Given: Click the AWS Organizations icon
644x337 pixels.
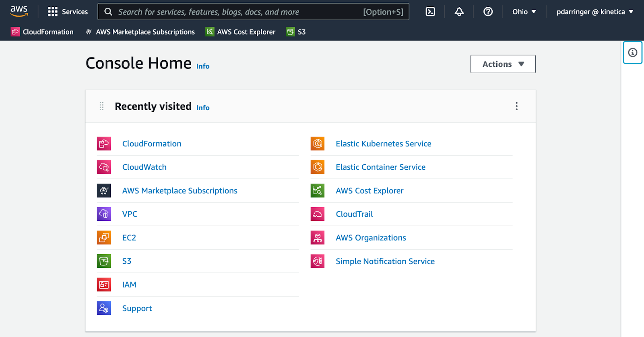Looking at the screenshot, I should click(x=318, y=238).
